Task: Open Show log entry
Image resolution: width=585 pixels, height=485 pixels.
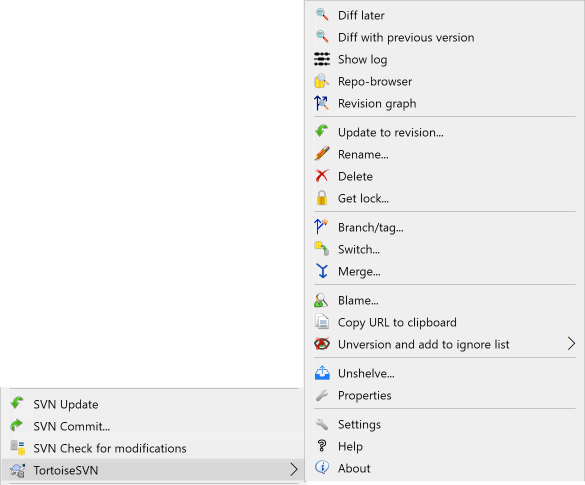Action: (x=445, y=59)
